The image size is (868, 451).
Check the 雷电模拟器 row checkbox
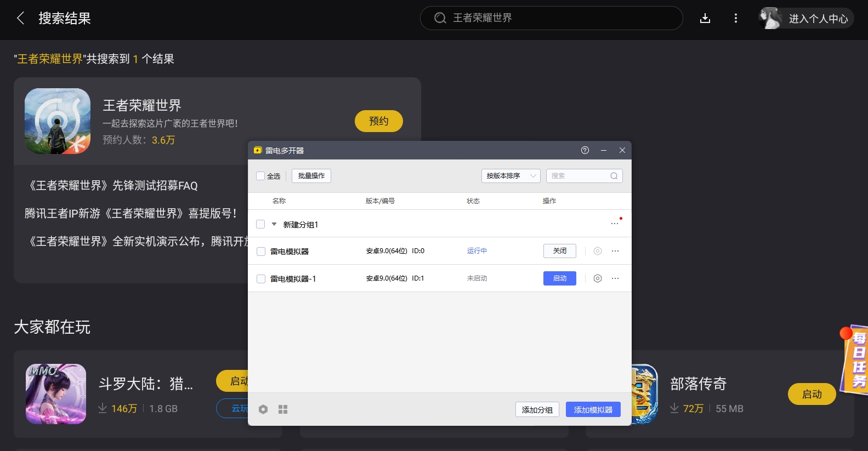point(261,252)
